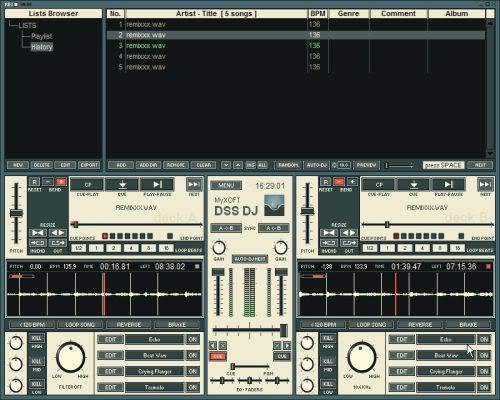Turn on Tremolo effect on deck A

193,387
